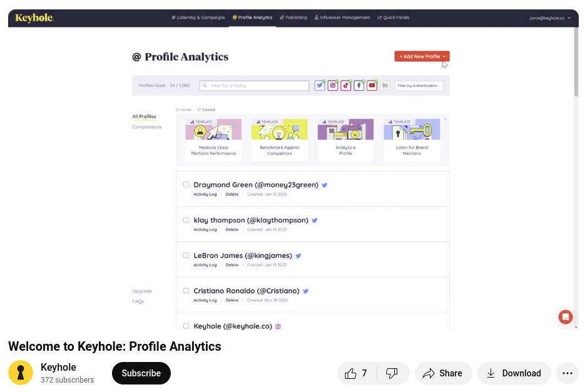585x392 pixels.
Task: Click Twitter icon beside Cristiano Ronaldo
Action: click(x=305, y=291)
